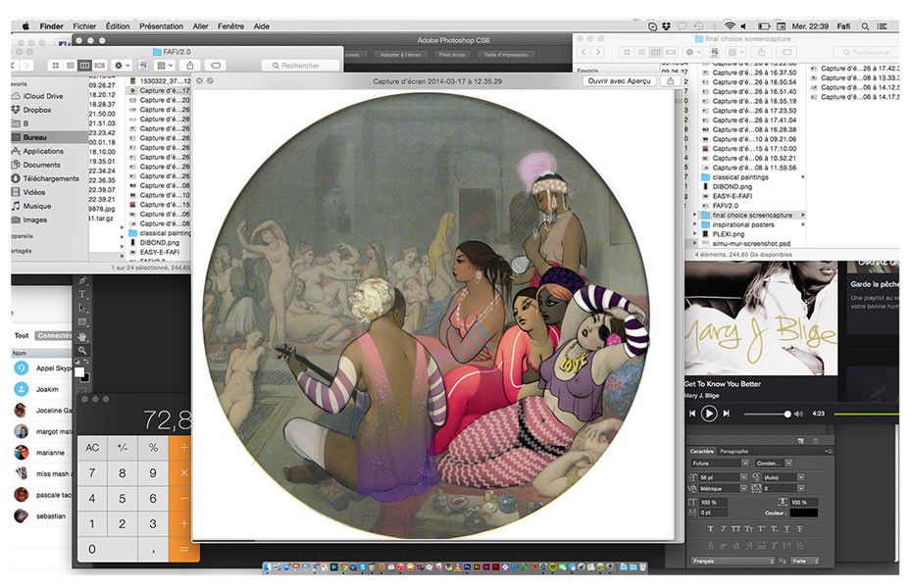Skip to the previous track in music player
This screenshot has width=912, height=588.
(692, 414)
